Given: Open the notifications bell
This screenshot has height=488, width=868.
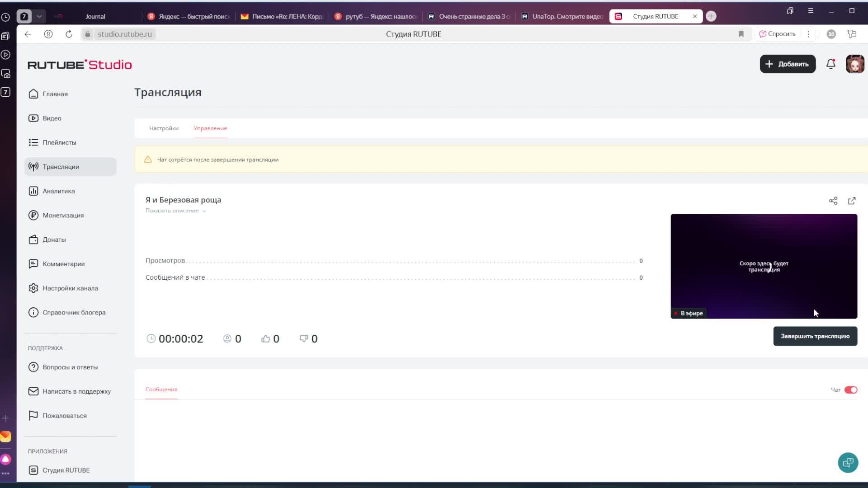Looking at the screenshot, I should (830, 64).
